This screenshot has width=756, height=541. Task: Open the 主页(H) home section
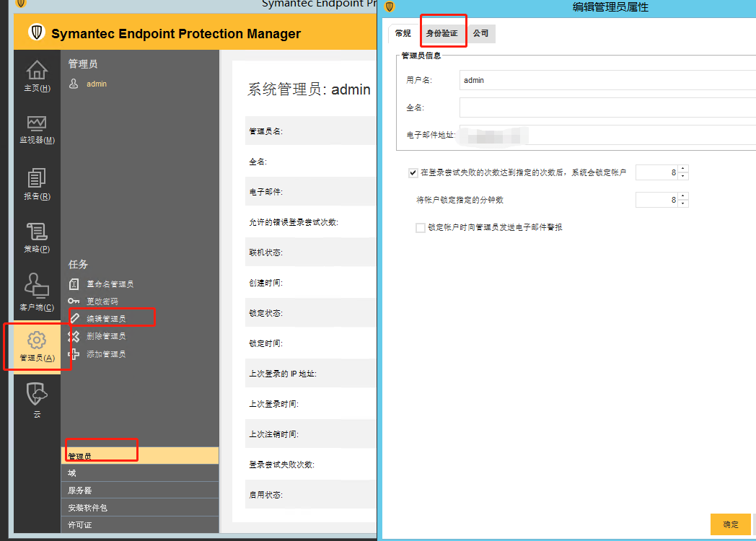click(x=37, y=76)
